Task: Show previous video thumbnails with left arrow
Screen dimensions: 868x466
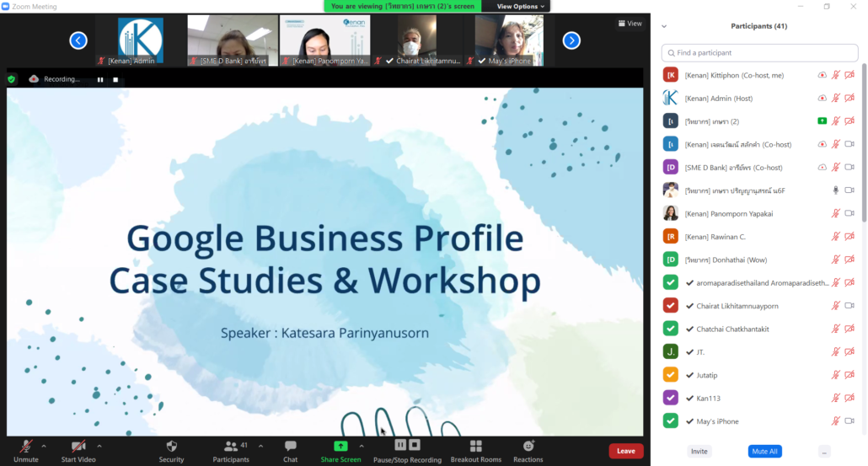Action: click(x=78, y=40)
